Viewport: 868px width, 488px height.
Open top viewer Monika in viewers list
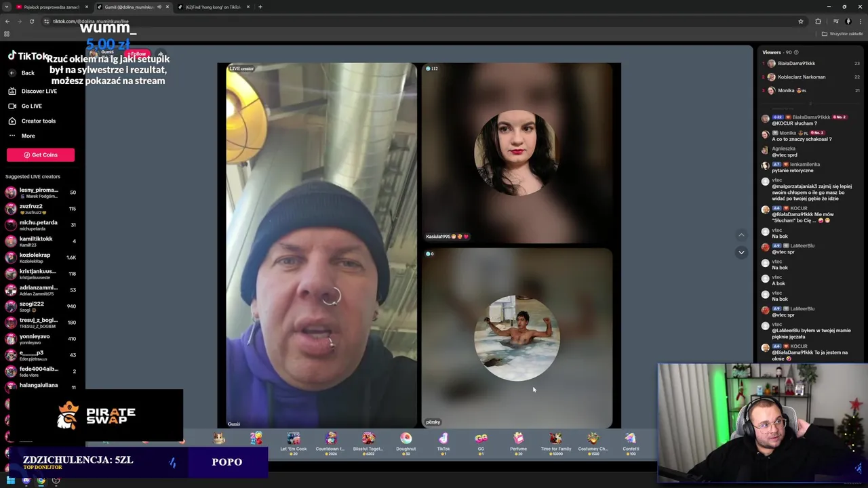point(810,90)
